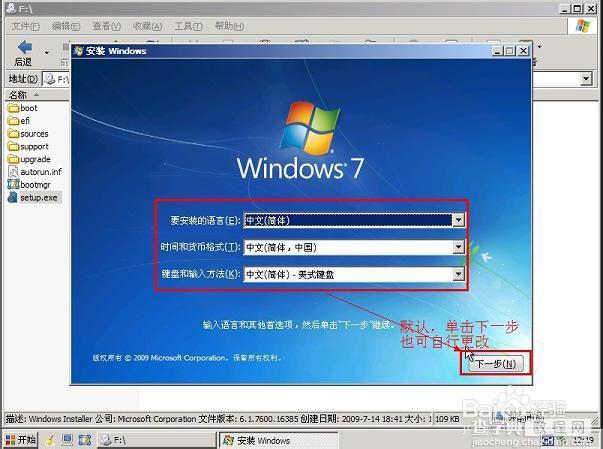Viewport: 603px width, 449px height.
Task: Click the 中文(简体，中国) format combo box
Action: pos(354,247)
